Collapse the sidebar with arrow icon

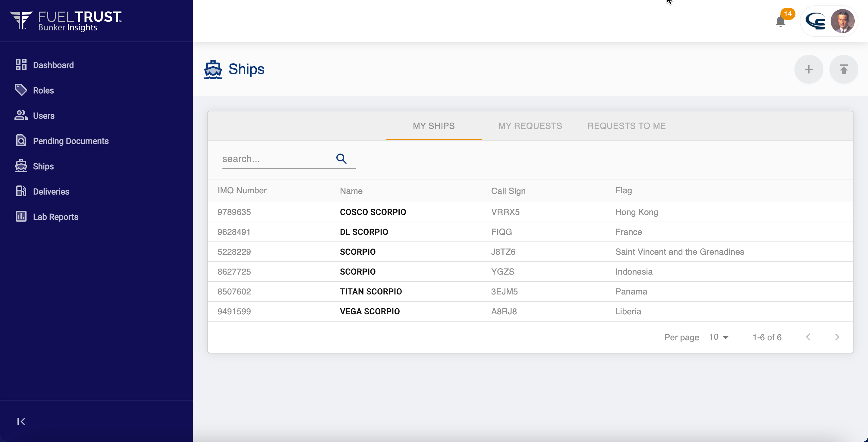21,422
